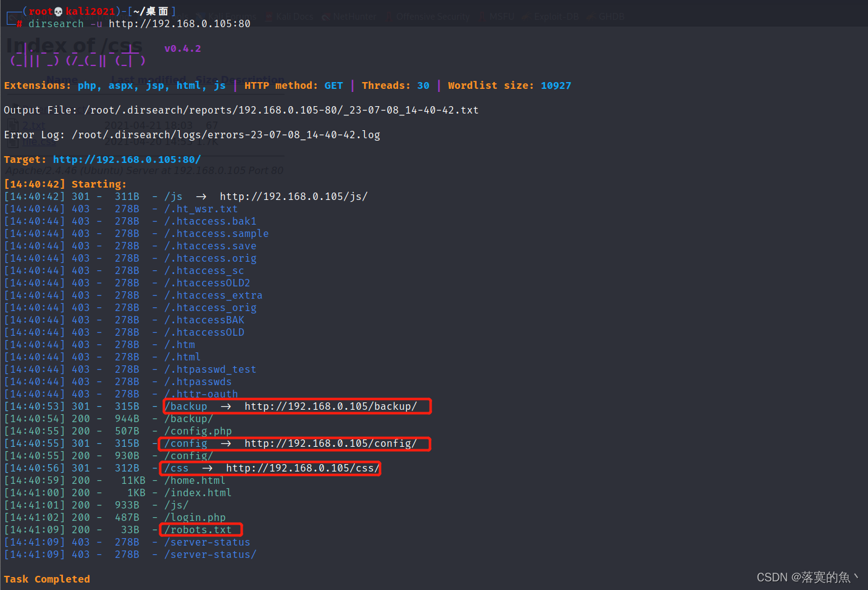
Task: Click the /.htpasswd_test result
Action: pyautogui.click(x=211, y=369)
